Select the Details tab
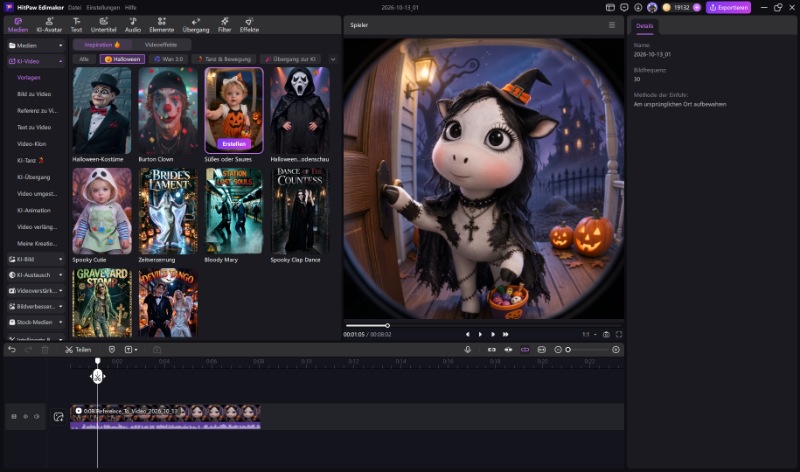Screen dimensions: 800x472 point(644,26)
